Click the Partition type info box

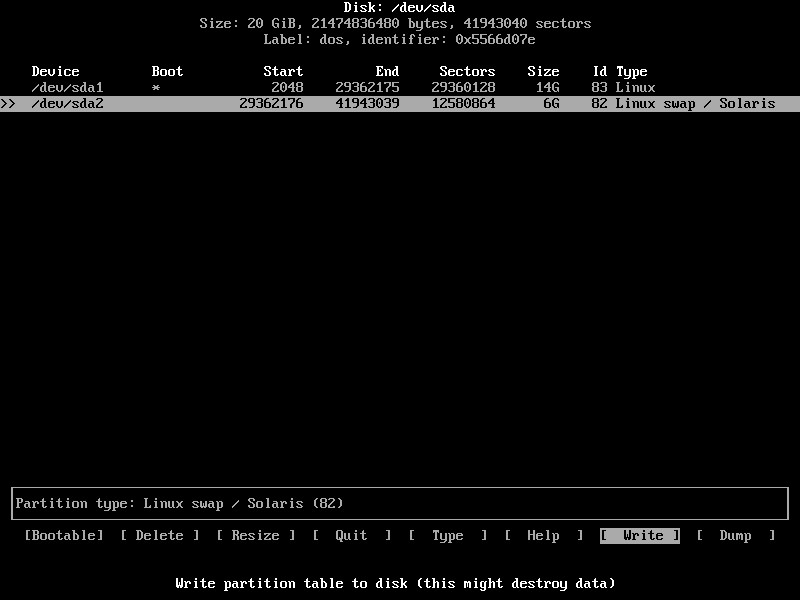pyautogui.click(x=400, y=504)
